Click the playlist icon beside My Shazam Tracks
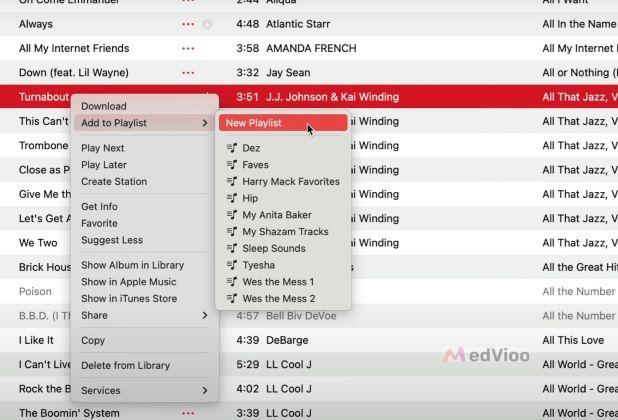618x420 pixels. [232, 232]
